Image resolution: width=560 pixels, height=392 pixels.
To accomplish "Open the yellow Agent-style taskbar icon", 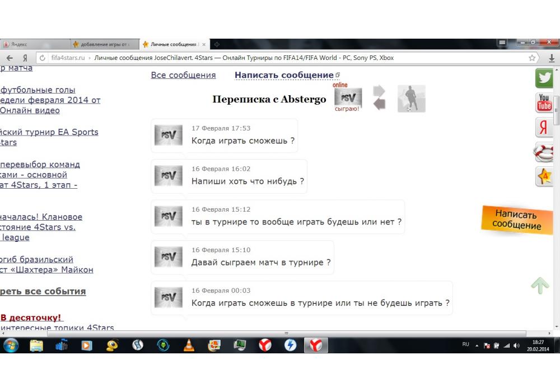I will [x=112, y=345].
